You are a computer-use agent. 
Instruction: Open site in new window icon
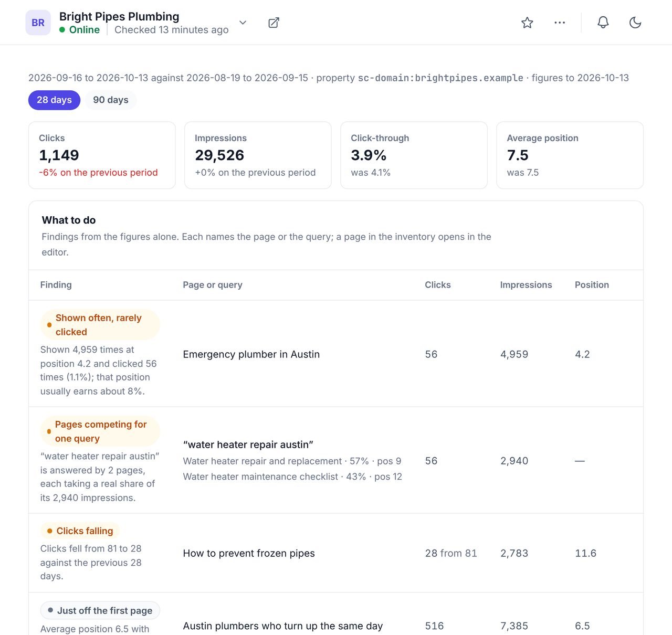pos(274,23)
